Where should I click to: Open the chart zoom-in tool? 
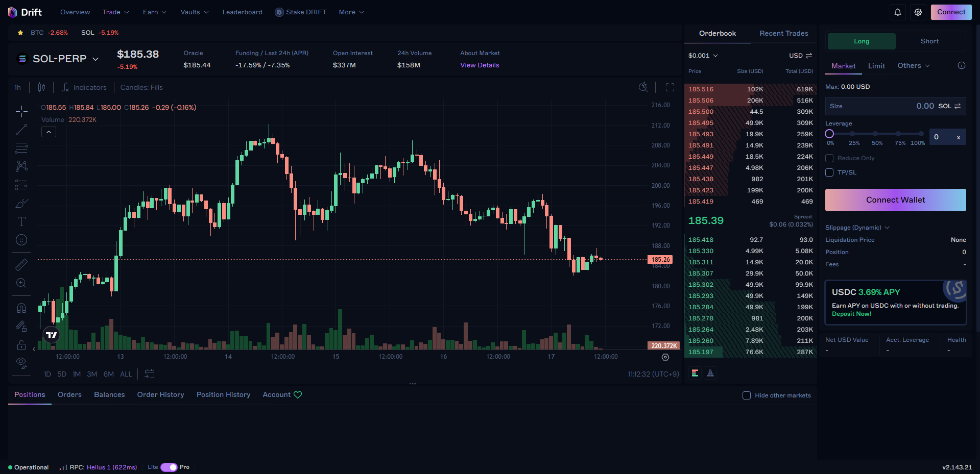(21, 283)
